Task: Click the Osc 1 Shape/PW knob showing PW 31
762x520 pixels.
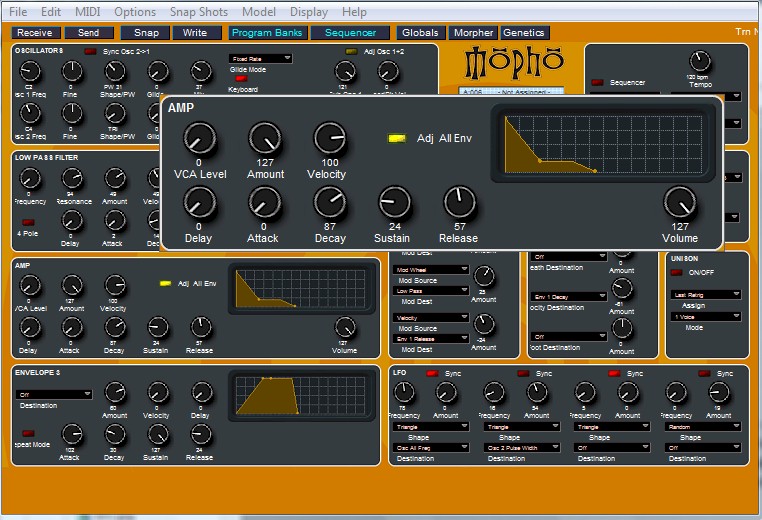Action: point(115,72)
